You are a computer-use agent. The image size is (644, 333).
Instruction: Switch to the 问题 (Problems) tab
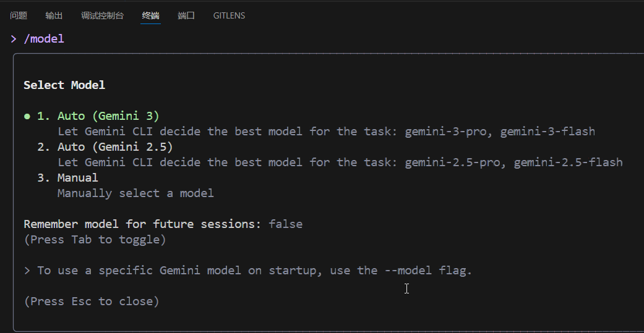[x=19, y=15]
